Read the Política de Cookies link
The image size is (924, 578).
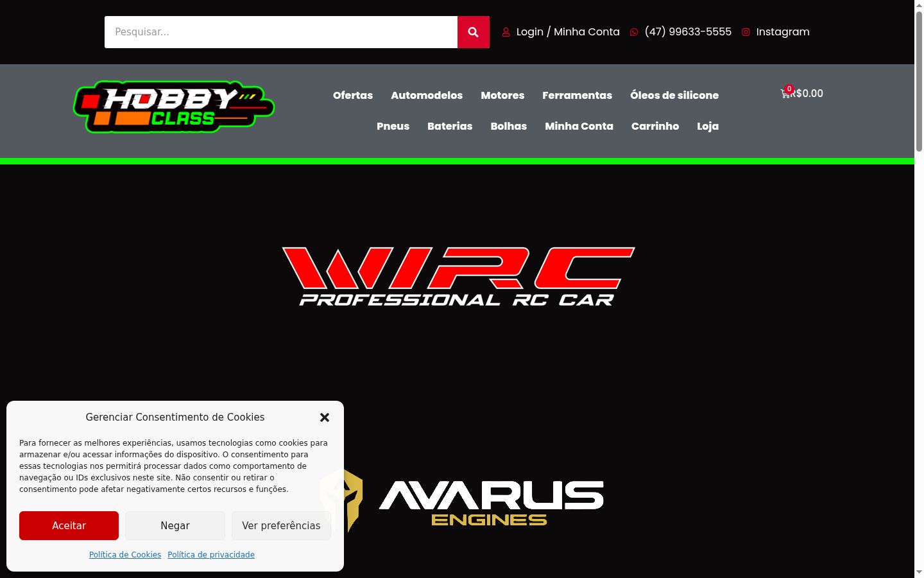(x=125, y=555)
